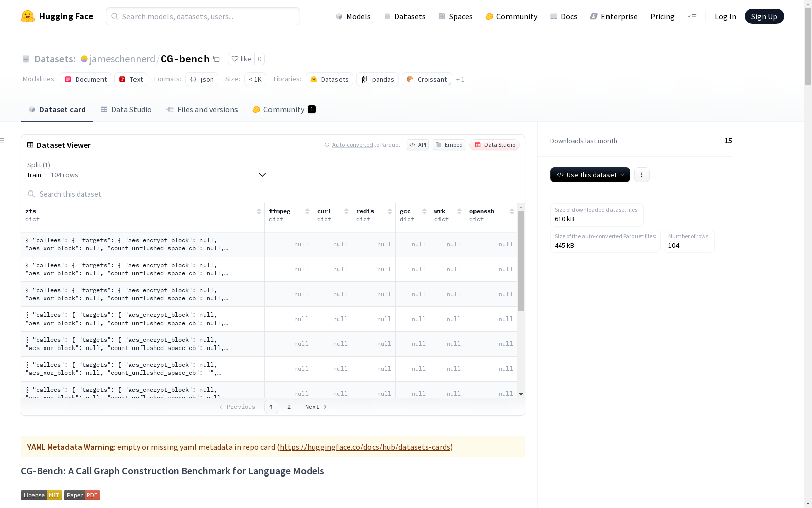The image size is (812, 508).
Task: Sort the redis column
Action: [x=390, y=211]
